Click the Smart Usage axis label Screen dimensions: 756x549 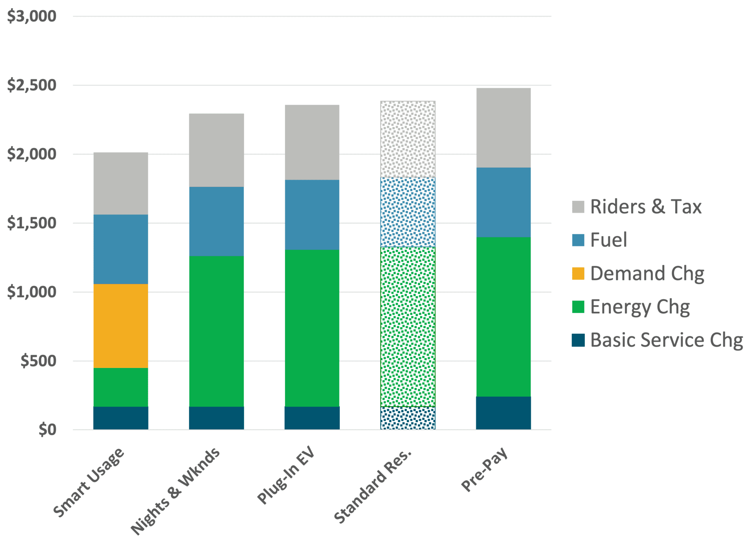click(x=89, y=482)
